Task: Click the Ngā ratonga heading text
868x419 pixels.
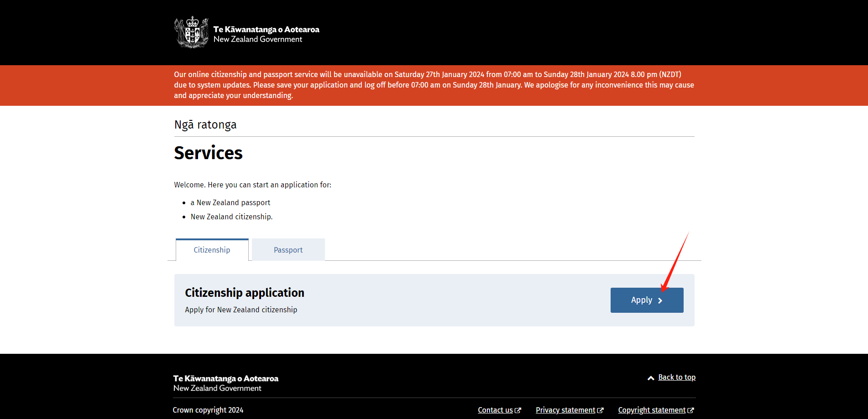Action: [x=205, y=124]
